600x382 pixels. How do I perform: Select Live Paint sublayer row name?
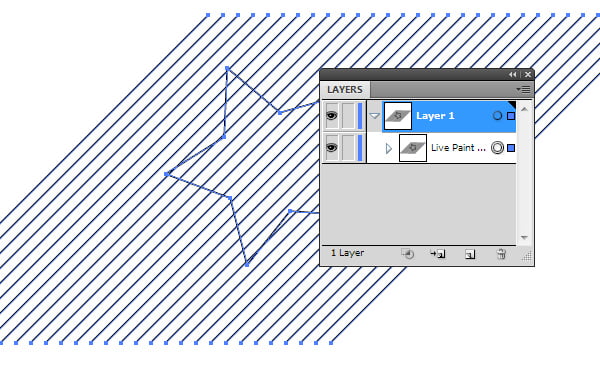[458, 148]
